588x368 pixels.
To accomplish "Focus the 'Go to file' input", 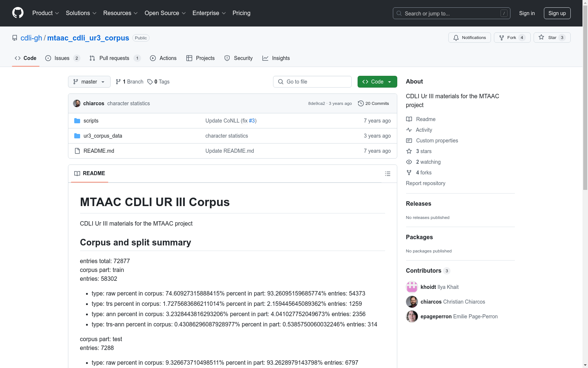I will (x=312, y=82).
